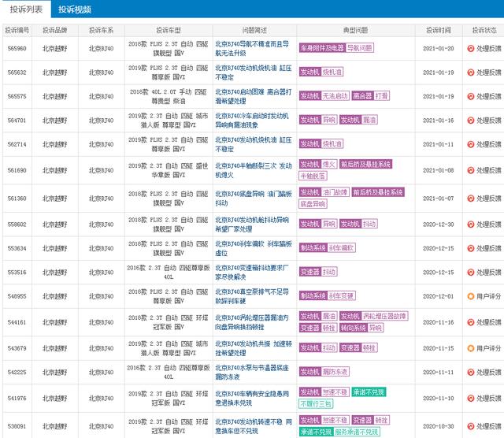Open complaint link 发动机共振 加速顿挫
This screenshot has height=438, width=504.
coord(254,348)
